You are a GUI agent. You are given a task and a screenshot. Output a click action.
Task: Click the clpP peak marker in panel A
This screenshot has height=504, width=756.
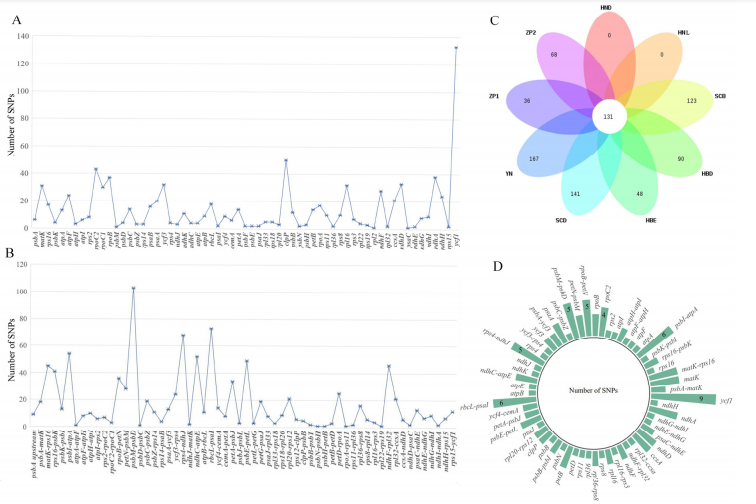(286, 161)
